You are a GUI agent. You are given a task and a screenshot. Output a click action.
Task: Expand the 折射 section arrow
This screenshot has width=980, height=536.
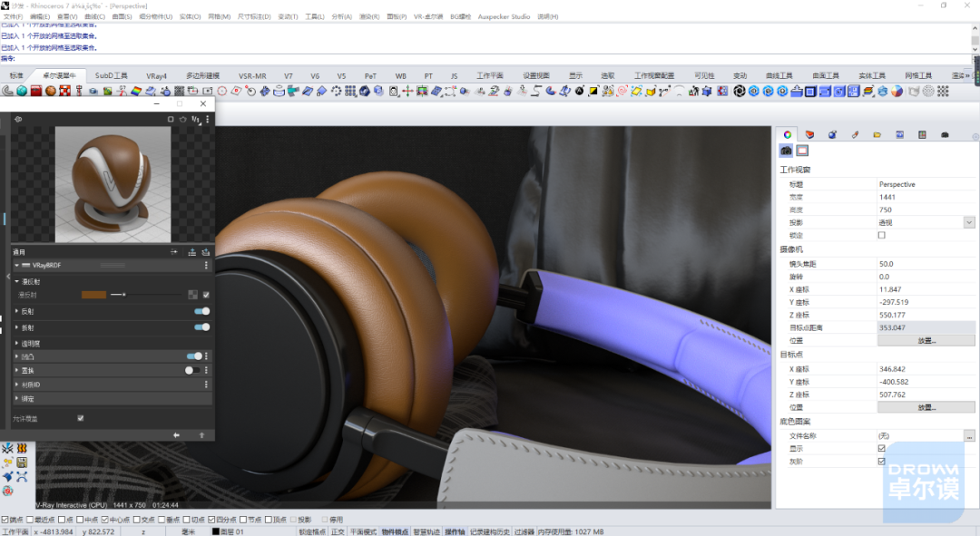click(x=17, y=327)
